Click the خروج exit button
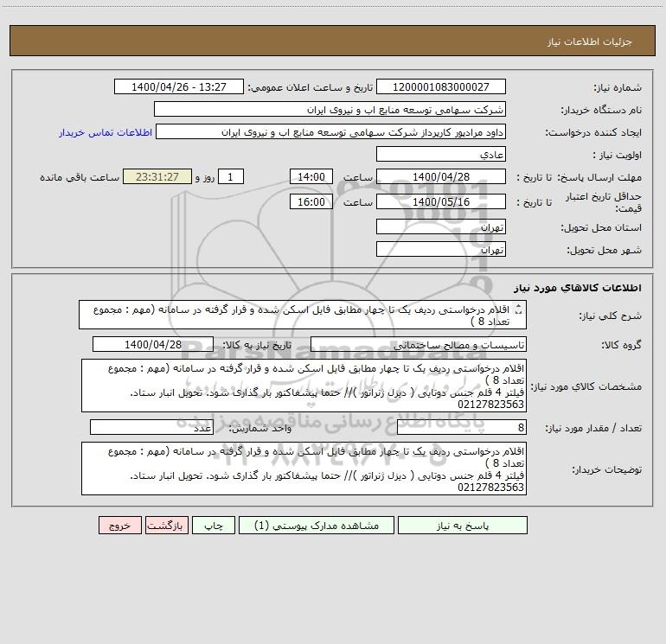Screen dimensions: 666x644 tap(119, 525)
